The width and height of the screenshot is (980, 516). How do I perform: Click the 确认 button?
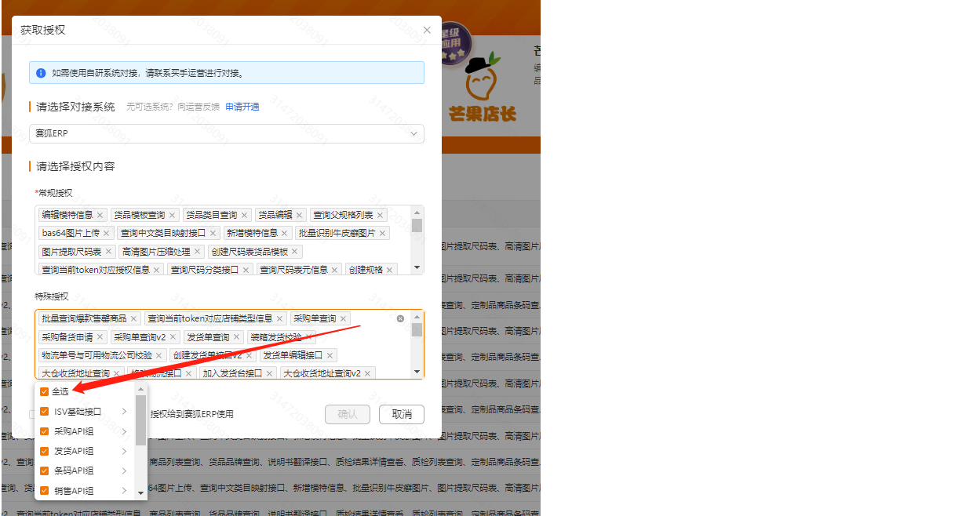tap(348, 414)
